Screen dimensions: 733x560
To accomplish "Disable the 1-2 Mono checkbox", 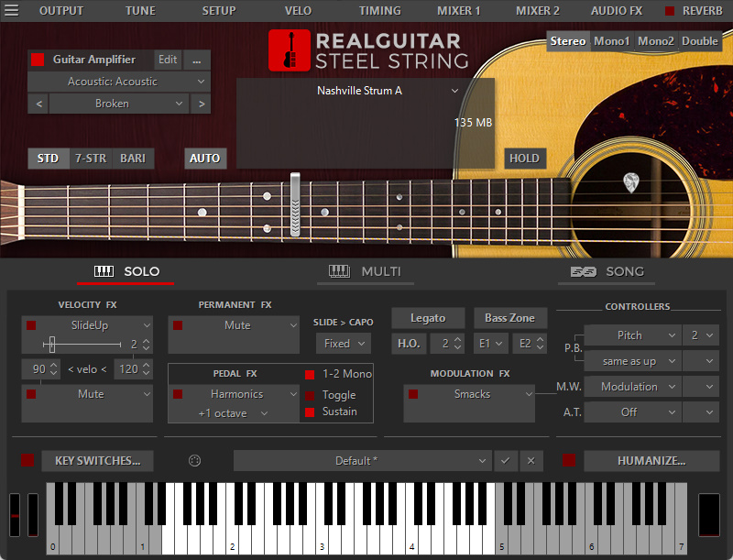I will pos(310,374).
